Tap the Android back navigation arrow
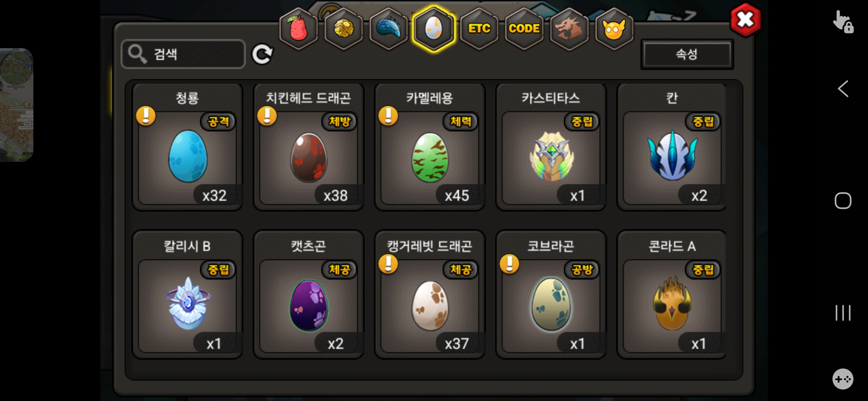Screen dimensions: 868x401 [x=843, y=89]
